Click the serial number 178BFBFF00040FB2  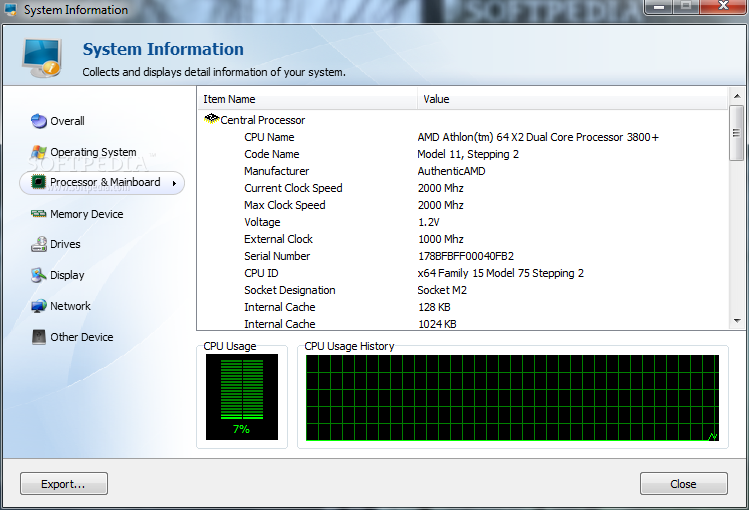click(x=466, y=256)
